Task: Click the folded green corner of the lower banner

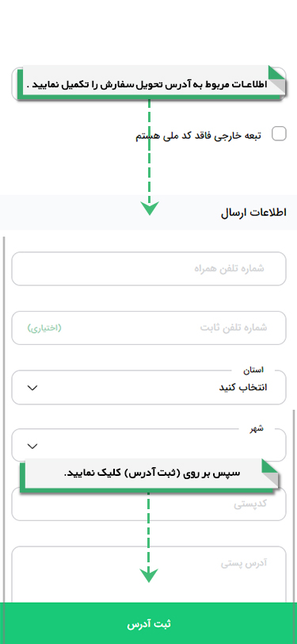Action: [270, 467]
